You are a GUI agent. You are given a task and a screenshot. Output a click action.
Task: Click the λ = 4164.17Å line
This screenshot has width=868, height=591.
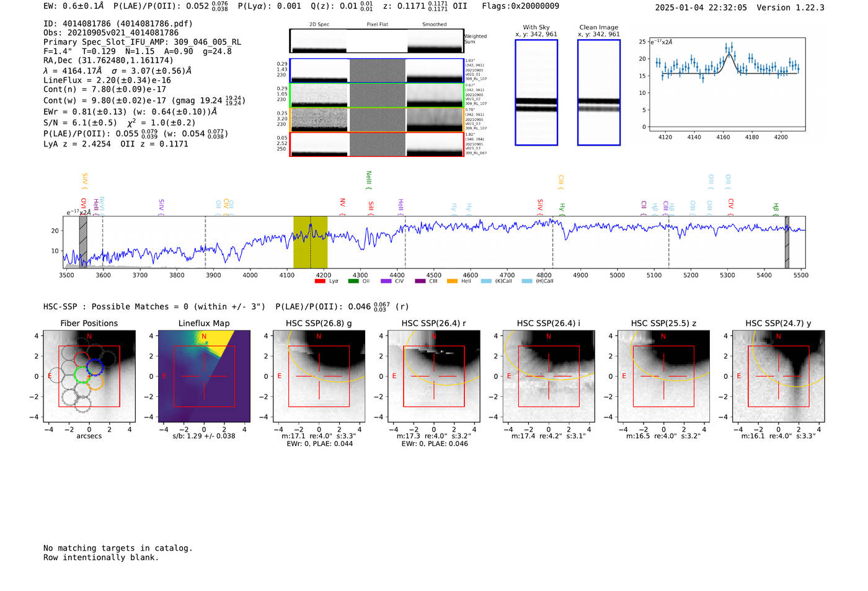117,71
